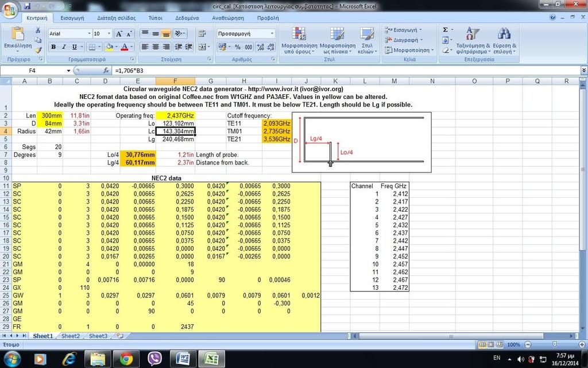Select the zoom slider on status bar
588x368 pixels.
[554, 344]
